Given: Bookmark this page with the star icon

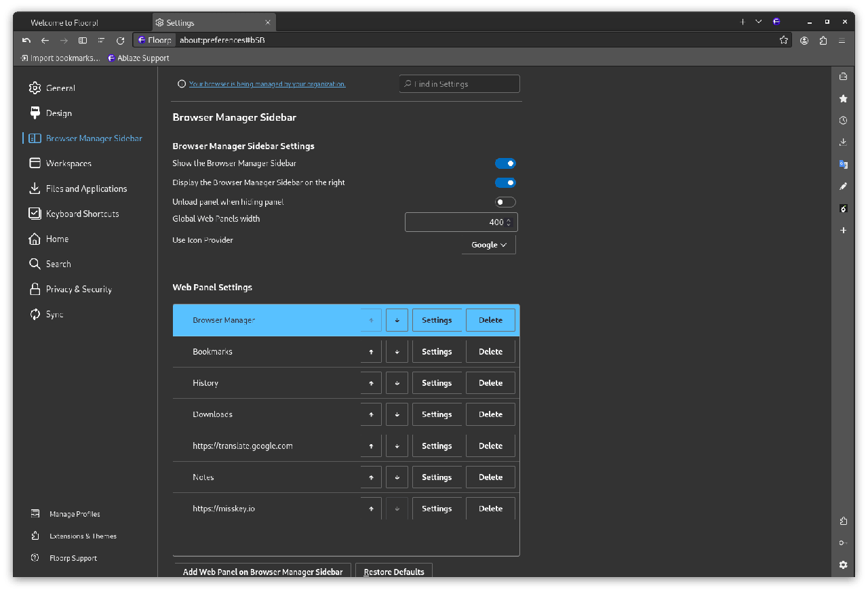Looking at the screenshot, I should [x=784, y=41].
